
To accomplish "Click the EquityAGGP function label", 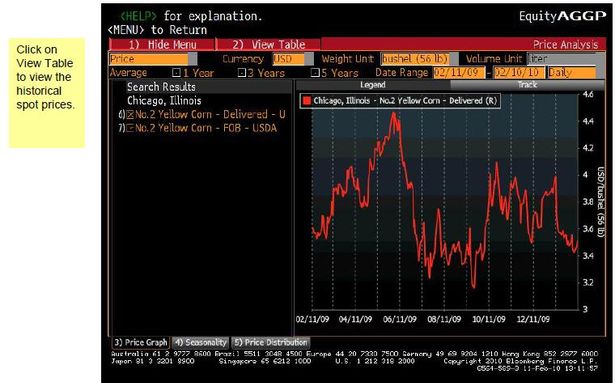I will click(562, 16).
